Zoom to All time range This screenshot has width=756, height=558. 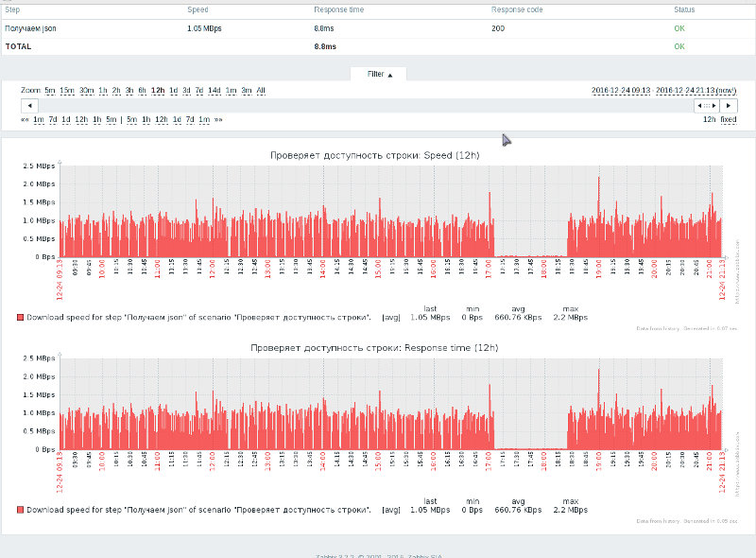tap(261, 91)
